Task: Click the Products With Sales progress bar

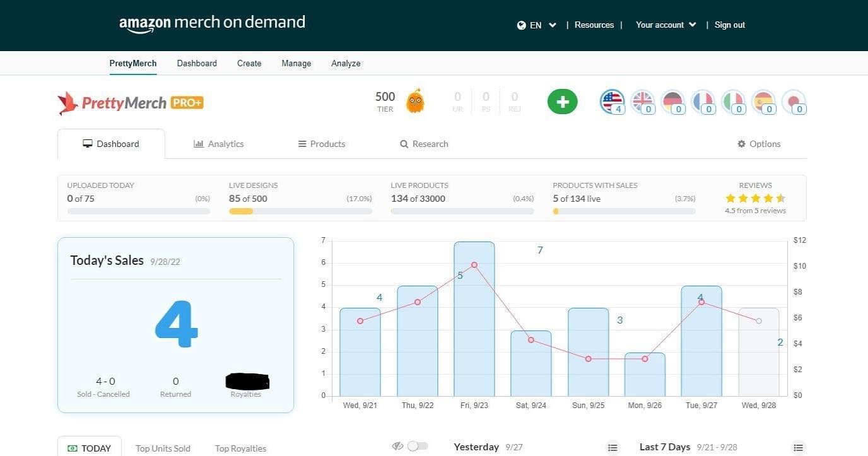Action: coord(625,211)
